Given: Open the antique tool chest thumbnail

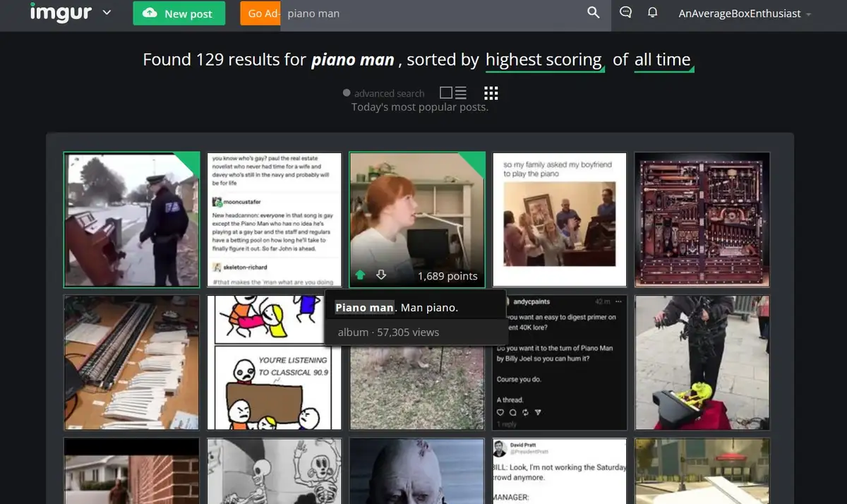Looking at the screenshot, I should pyautogui.click(x=702, y=220).
